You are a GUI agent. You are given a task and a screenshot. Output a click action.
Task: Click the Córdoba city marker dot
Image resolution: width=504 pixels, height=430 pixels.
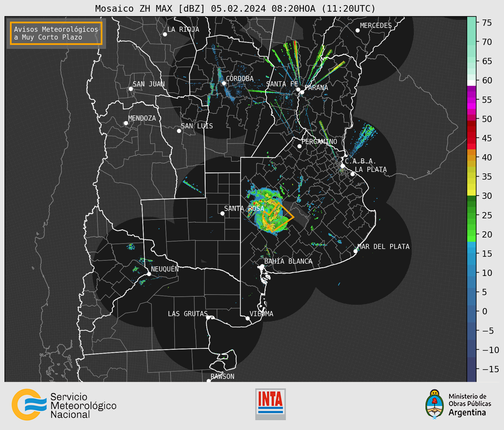(224, 83)
